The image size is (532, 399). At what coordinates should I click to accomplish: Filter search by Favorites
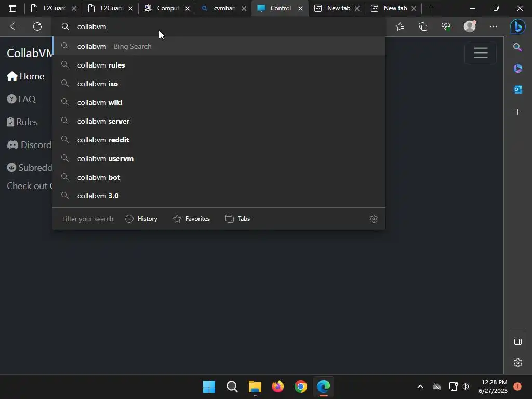[x=191, y=219]
